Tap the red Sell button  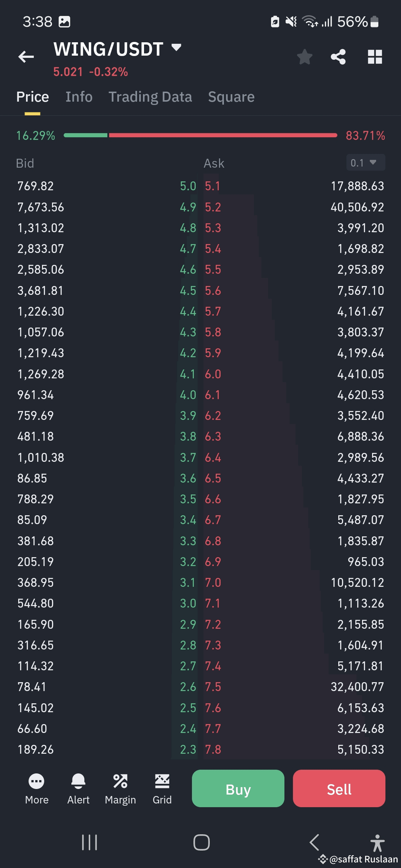pos(339,788)
